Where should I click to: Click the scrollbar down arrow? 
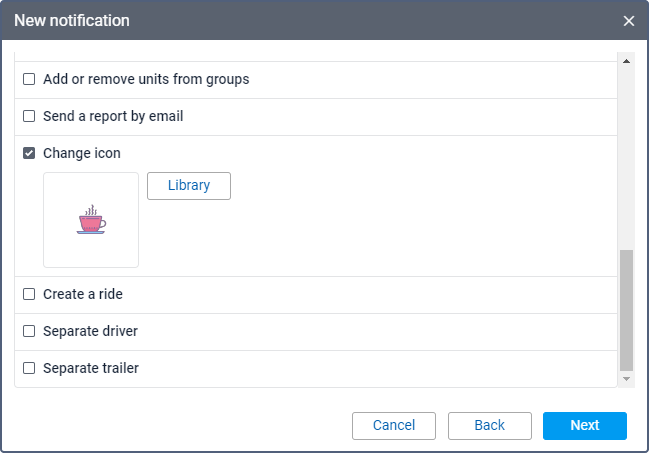pyautogui.click(x=627, y=379)
